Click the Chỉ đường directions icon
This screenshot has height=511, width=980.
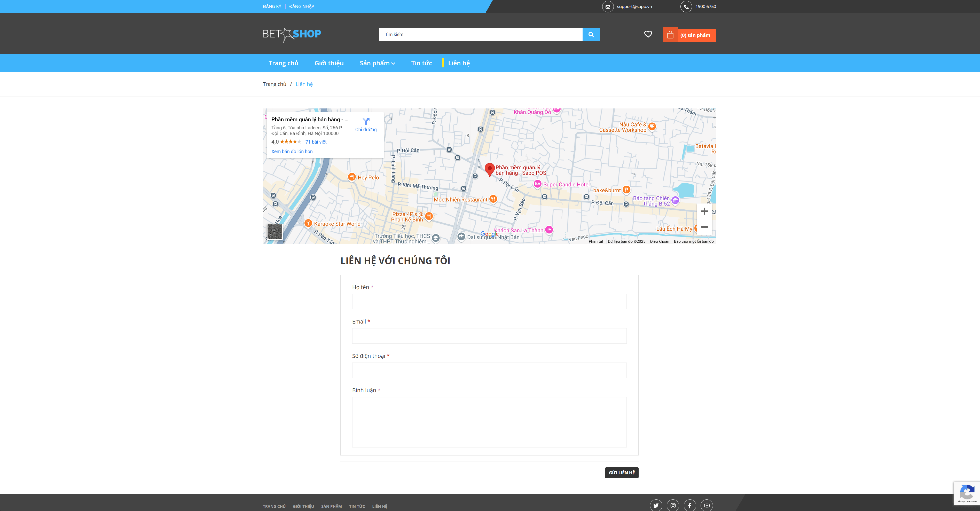(x=366, y=121)
